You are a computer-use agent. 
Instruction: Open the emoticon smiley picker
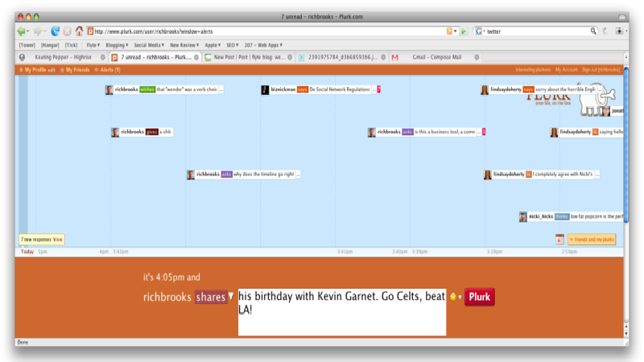point(455,297)
